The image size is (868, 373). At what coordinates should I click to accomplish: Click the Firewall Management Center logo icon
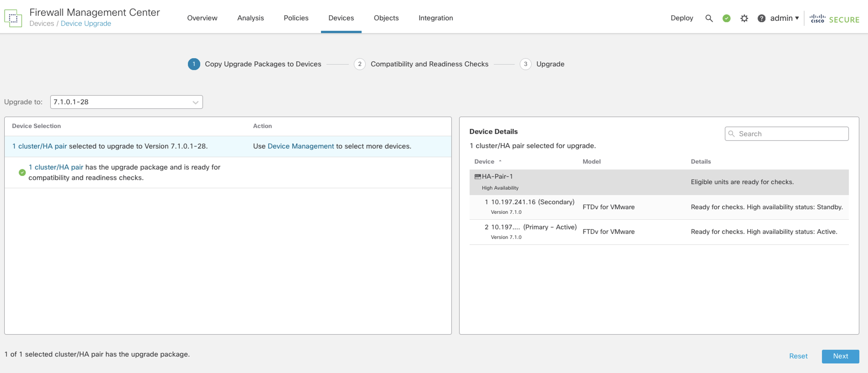pos(13,18)
